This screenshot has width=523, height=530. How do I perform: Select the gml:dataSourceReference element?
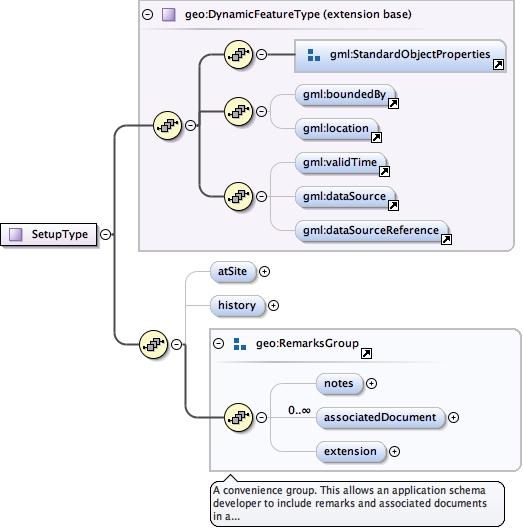point(372,231)
